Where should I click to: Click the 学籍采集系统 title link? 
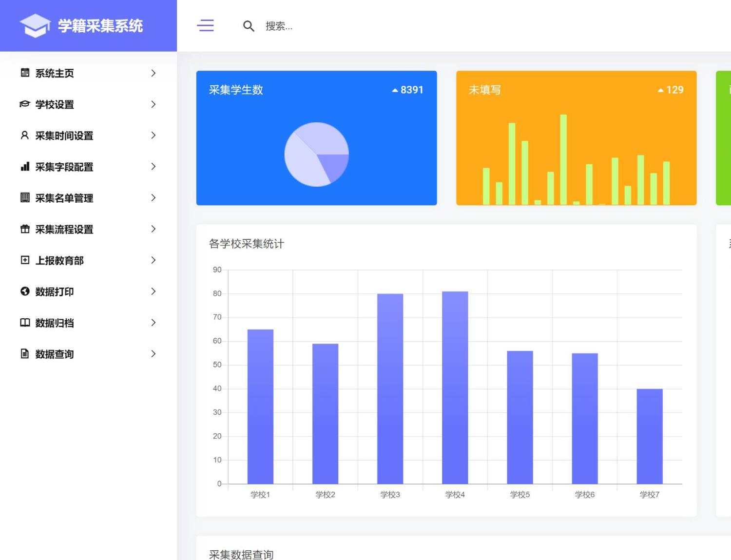100,26
